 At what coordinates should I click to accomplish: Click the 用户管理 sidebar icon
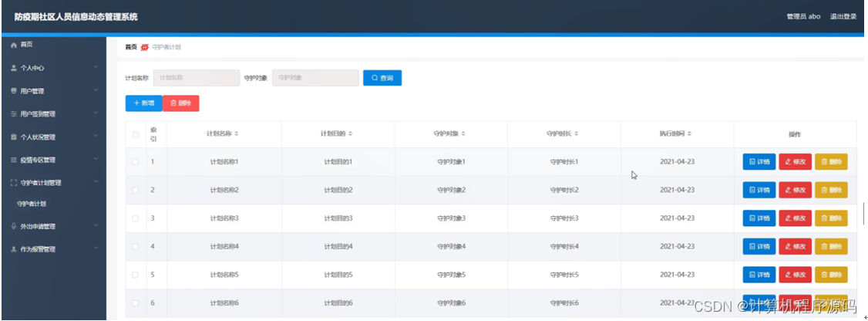point(14,91)
